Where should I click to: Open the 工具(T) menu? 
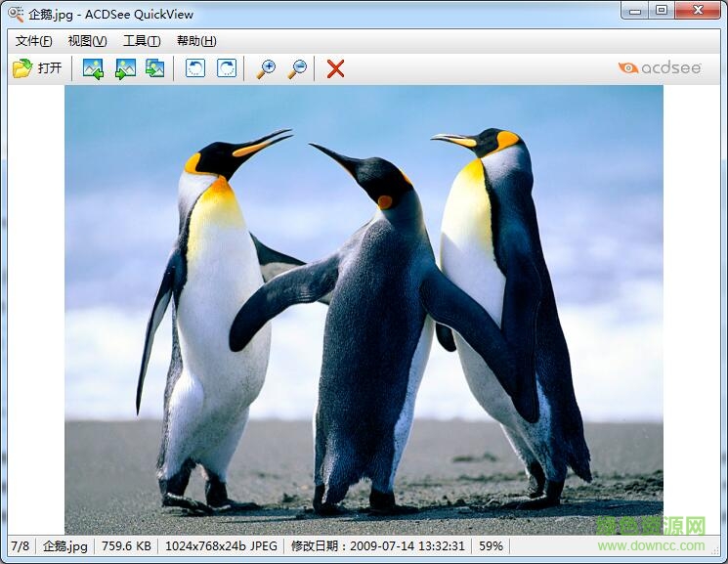[x=142, y=41]
